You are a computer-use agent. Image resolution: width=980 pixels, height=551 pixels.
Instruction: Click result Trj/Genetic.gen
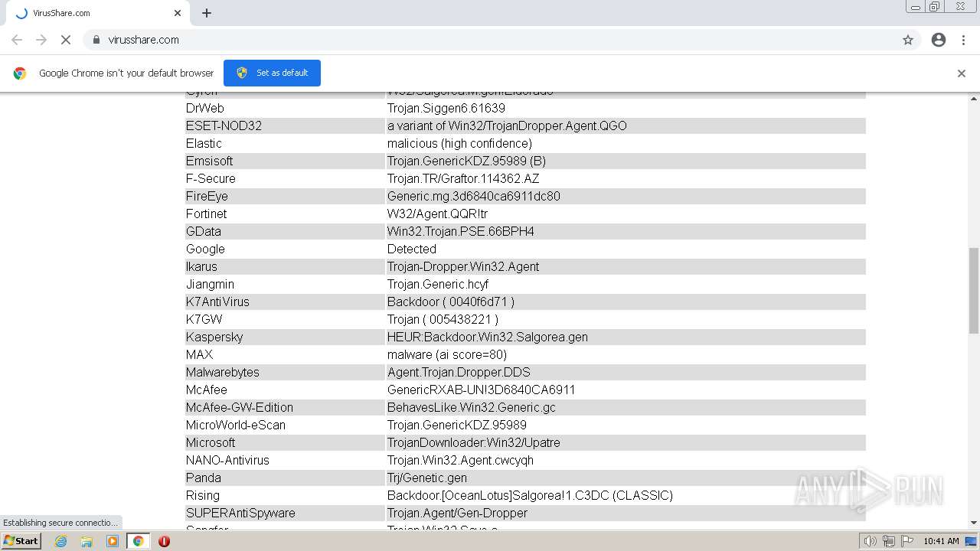[x=427, y=478]
